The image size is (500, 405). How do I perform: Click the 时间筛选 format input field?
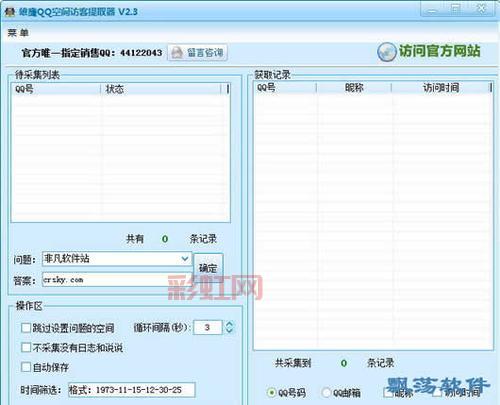(132, 390)
